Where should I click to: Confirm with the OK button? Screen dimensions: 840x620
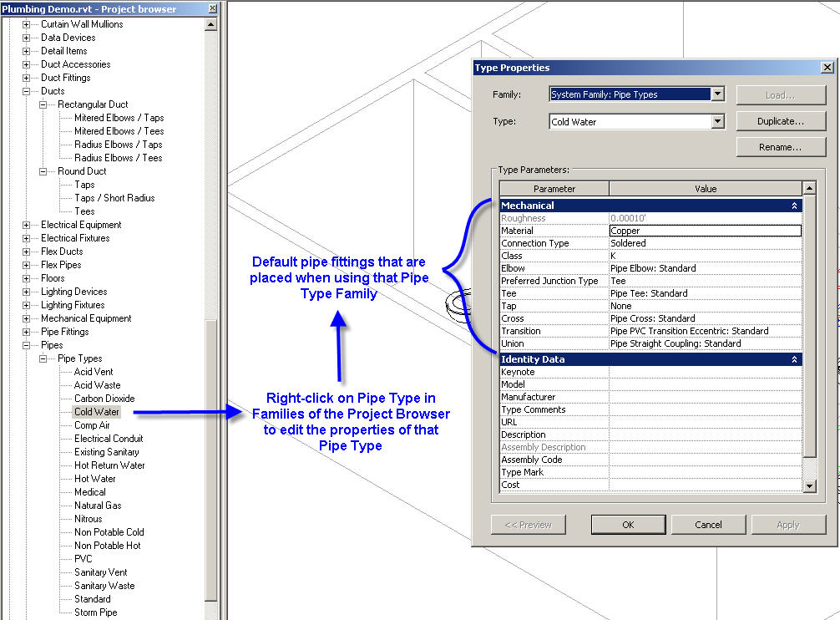[x=629, y=525]
